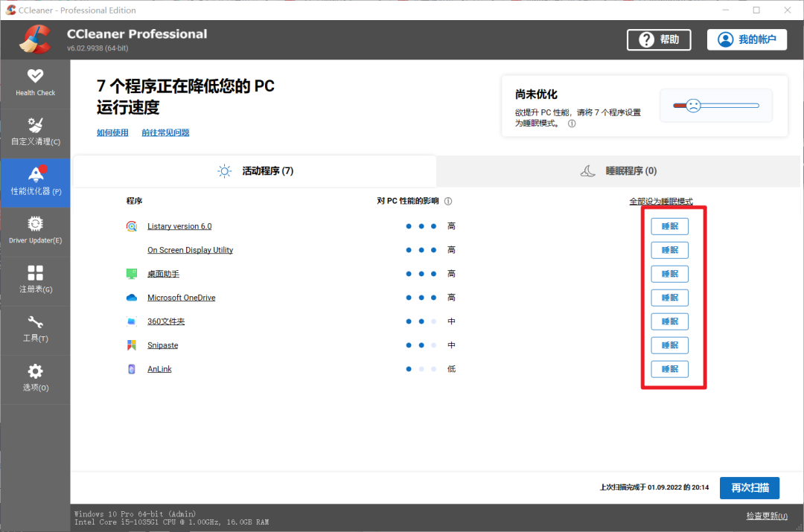
Task: Click the sun icon on active programs tab
Action: [225, 170]
